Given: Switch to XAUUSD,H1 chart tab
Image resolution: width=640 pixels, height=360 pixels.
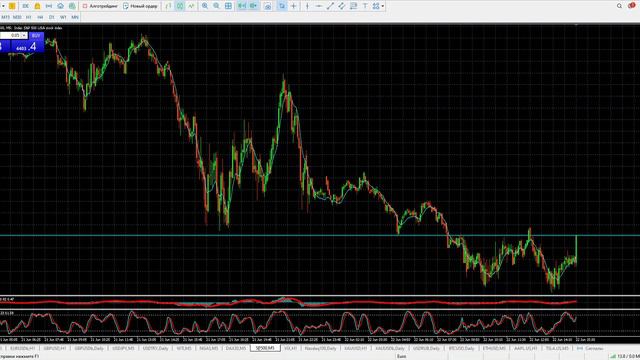Looking at the screenshot, I should (356, 348).
